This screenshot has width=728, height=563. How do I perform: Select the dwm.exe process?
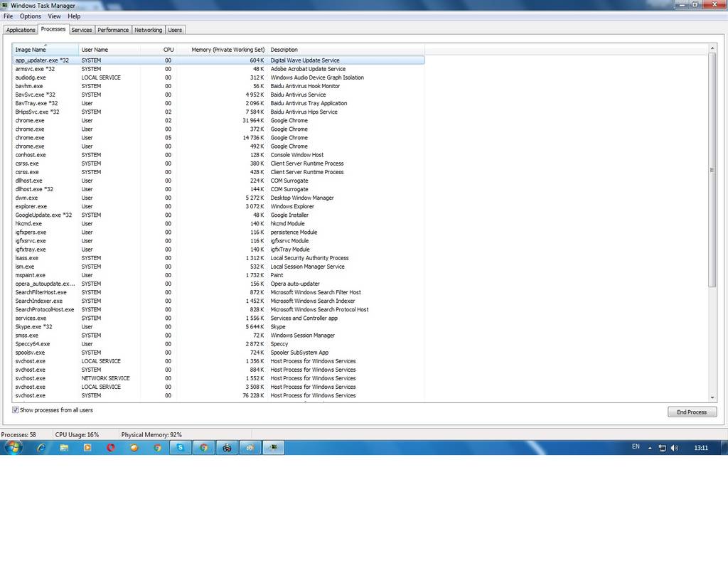pyautogui.click(x=218, y=198)
